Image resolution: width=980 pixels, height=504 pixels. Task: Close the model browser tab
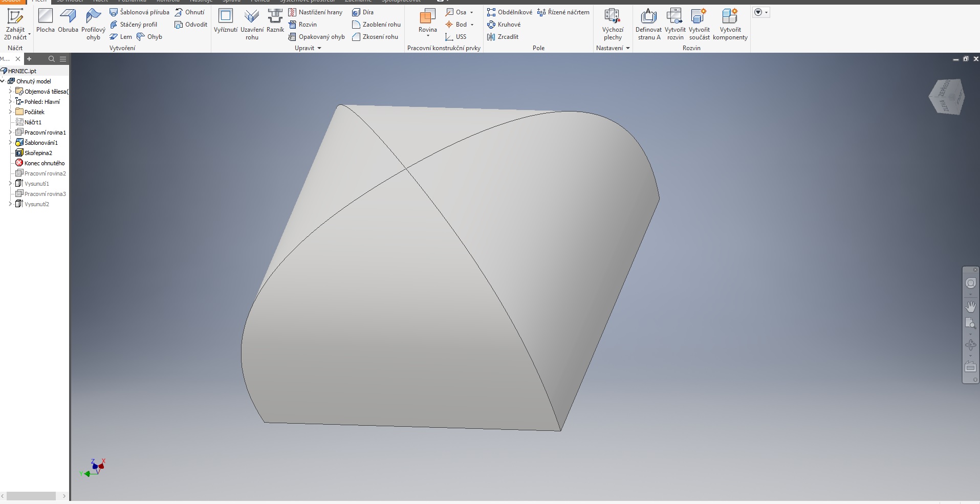18,59
